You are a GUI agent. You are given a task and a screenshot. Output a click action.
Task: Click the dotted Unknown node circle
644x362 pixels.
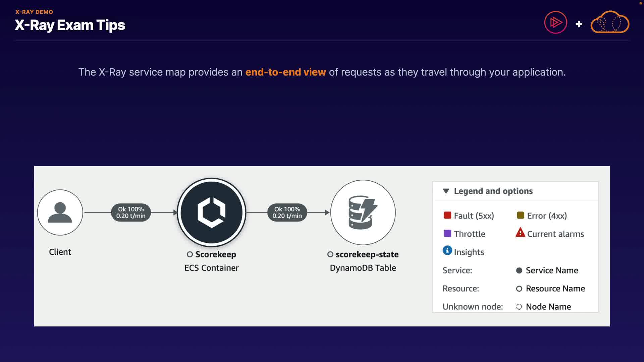pos(519,307)
